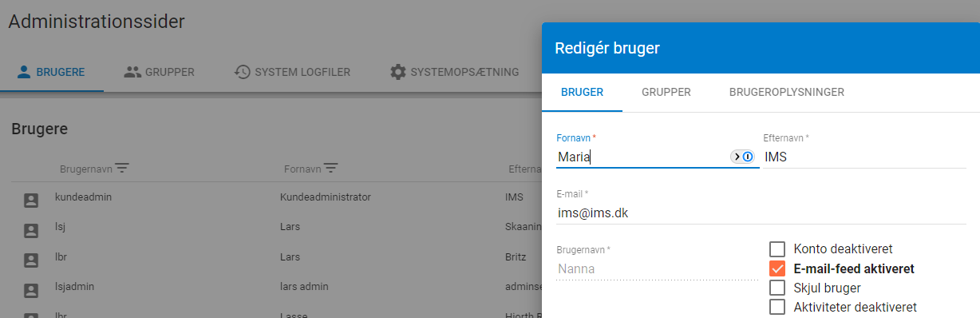This screenshot has width=980, height=318.
Task: Open the filter icon next to Brugernavn
Action: [x=122, y=169]
